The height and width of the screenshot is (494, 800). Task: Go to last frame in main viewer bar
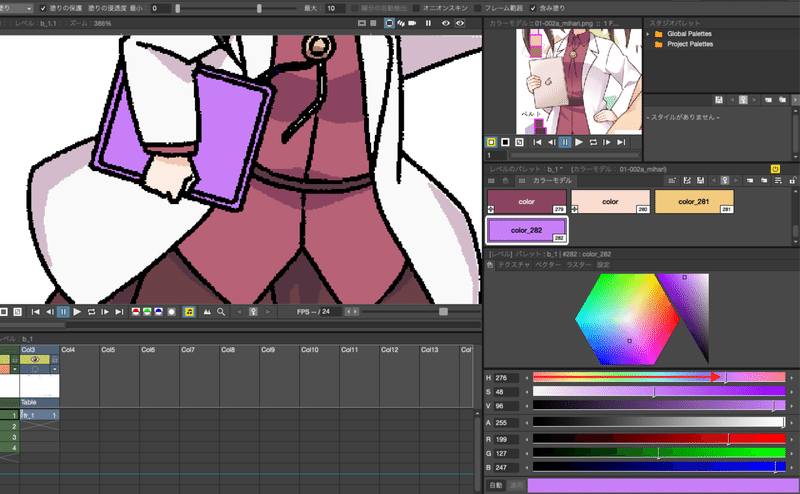119,312
